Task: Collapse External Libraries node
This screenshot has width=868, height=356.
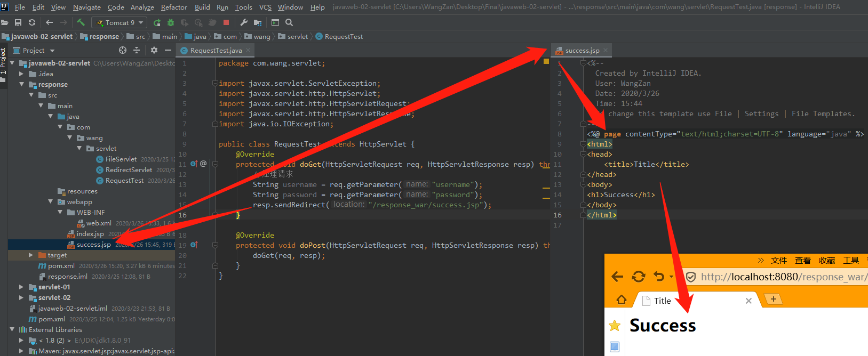Action: point(12,329)
